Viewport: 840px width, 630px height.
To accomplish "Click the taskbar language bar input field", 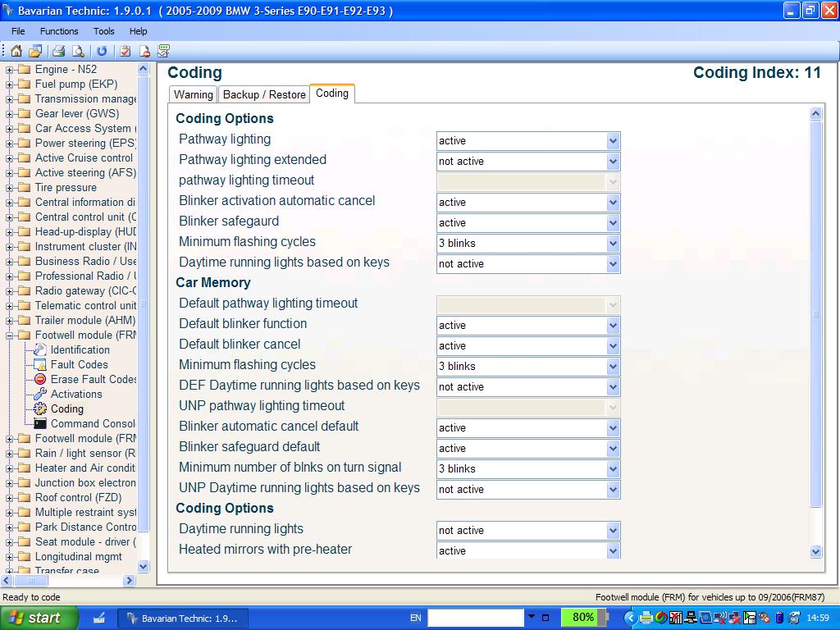I will (x=475, y=618).
